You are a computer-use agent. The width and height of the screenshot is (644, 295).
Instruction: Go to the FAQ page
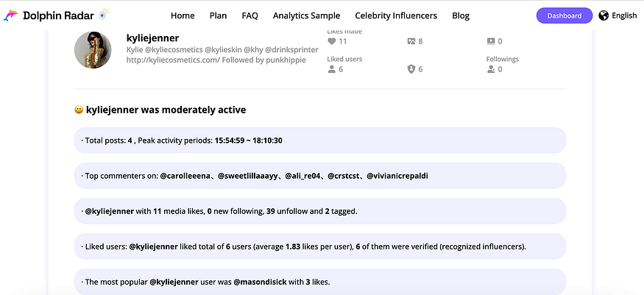[250, 15]
